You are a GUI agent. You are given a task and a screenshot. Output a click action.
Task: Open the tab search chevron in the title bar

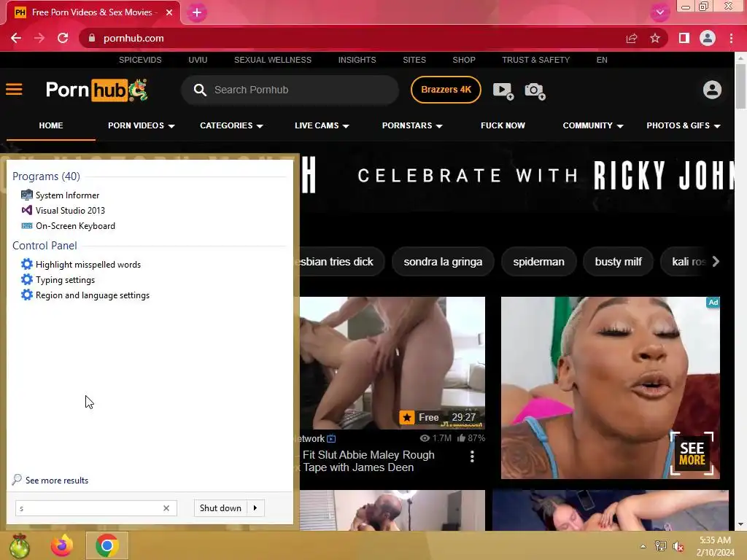point(659,12)
